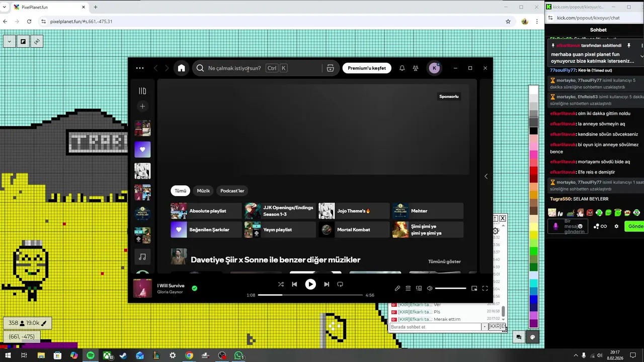Image resolution: width=644 pixels, height=362 pixels.
Task: Open connect to a device icon
Action: [x=419, y=289]
